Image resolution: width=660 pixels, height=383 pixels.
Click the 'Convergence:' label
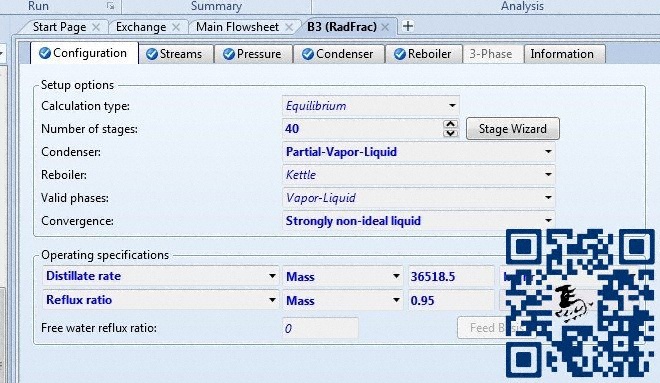point(77,221)
